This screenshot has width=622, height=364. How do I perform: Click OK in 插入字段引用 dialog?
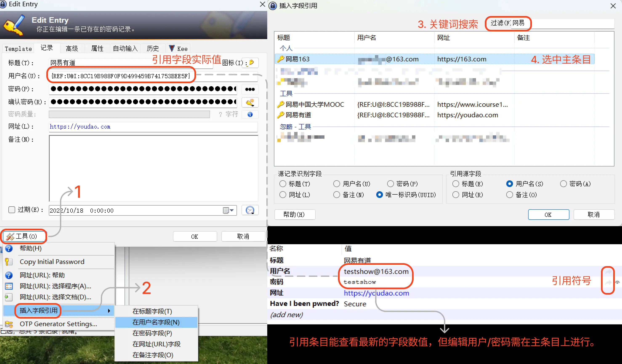[548, 215]
